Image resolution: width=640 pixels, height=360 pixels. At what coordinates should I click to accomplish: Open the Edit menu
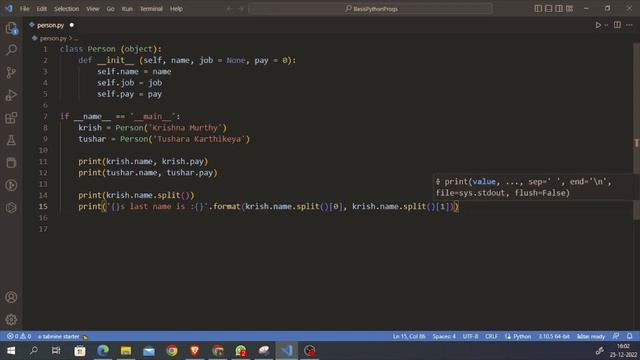coord(42,9)
